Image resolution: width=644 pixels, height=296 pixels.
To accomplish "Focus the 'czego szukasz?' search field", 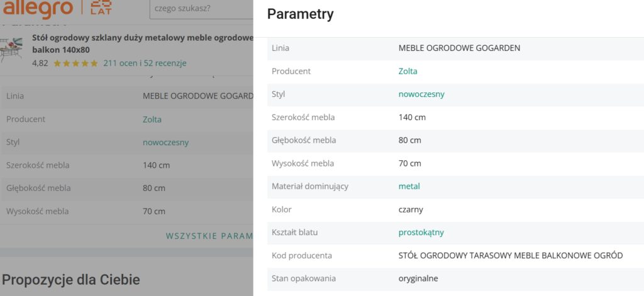I will point(201,8).
